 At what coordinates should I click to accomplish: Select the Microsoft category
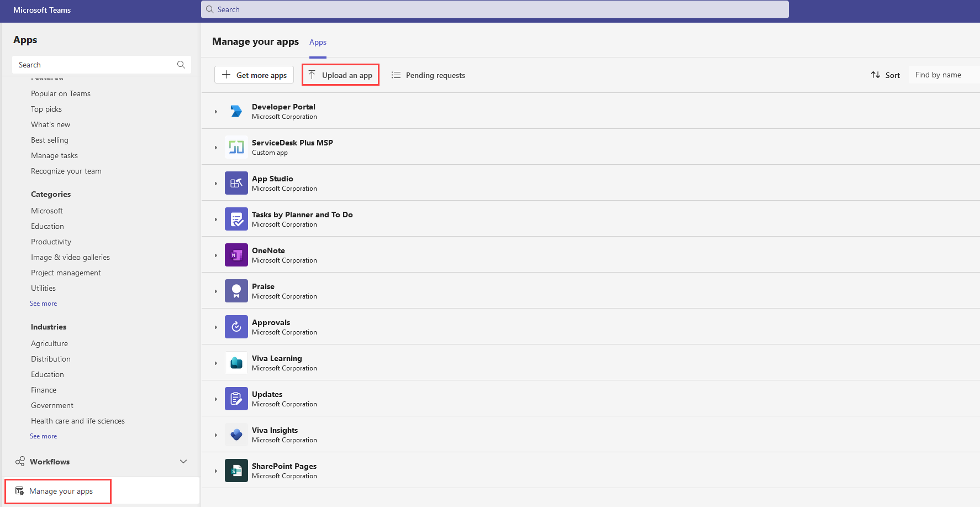47,211
